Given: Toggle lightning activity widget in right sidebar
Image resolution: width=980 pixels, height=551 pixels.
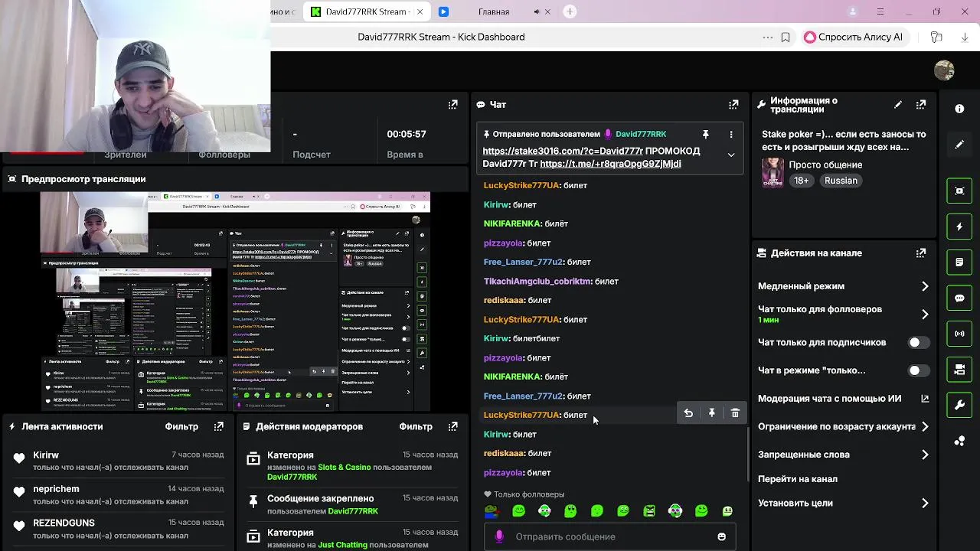Looking at the screenshot, I should (x=959, y=227).
